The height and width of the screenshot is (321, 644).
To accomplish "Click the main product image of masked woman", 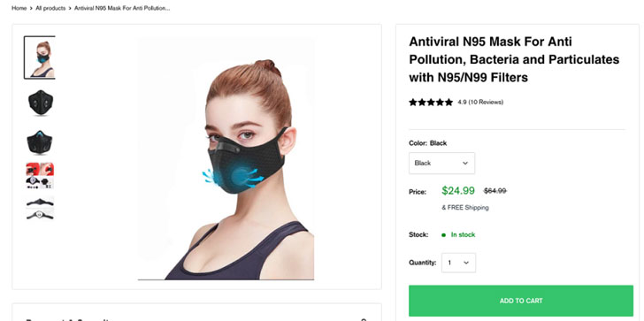I will pyautogui.click(x=226, y=159).
